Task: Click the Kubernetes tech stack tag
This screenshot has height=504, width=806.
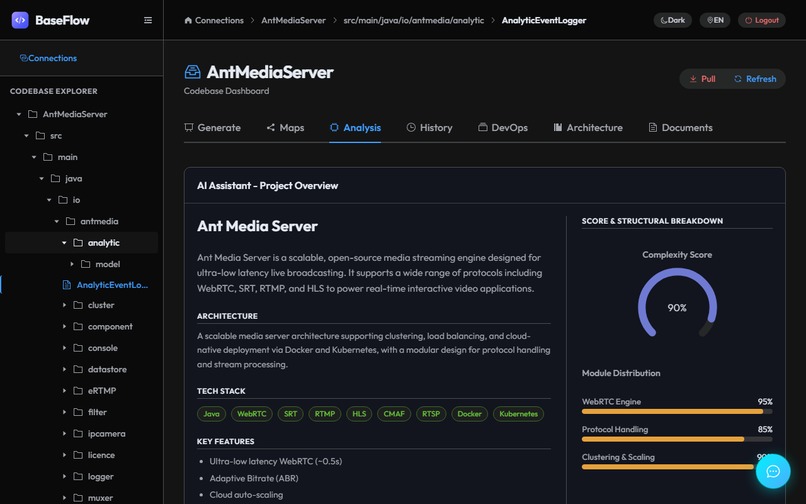Action: 518,414
